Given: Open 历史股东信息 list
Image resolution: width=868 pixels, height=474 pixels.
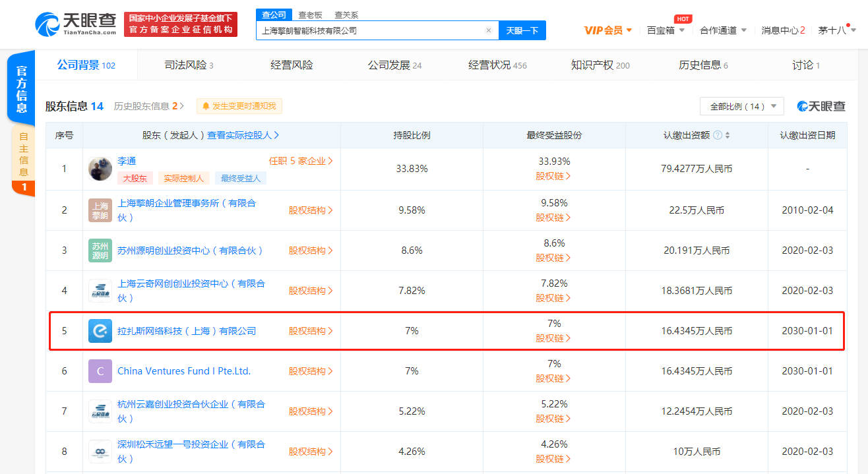Looking at the screenshot, I should tap(149, 106).
